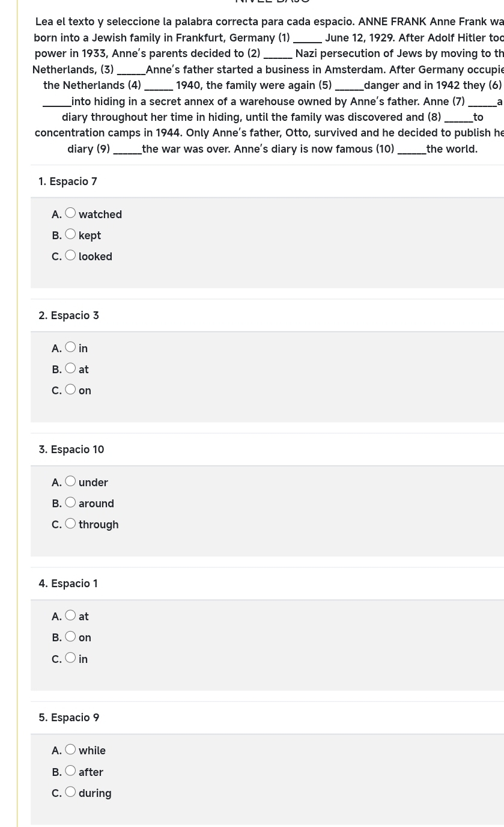Select 'at' for Espacio 1 question
The width and height of the screenshot is (504, 827).
click(71, 615)
